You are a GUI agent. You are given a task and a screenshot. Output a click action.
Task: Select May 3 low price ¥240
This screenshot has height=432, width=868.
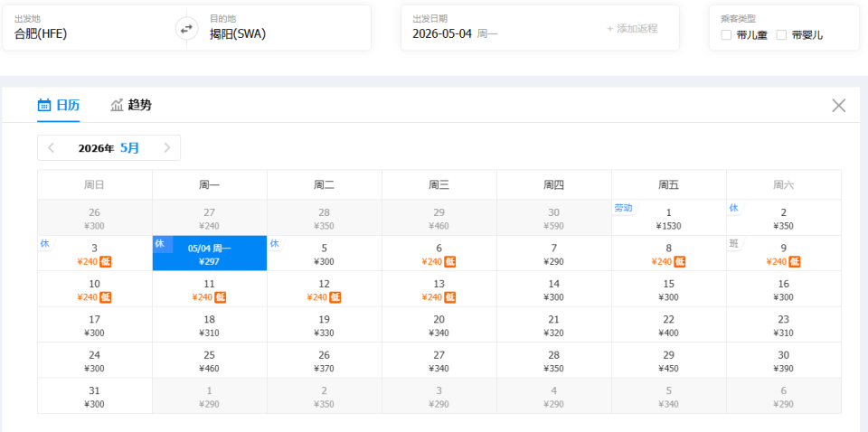(x=95, y=253)
